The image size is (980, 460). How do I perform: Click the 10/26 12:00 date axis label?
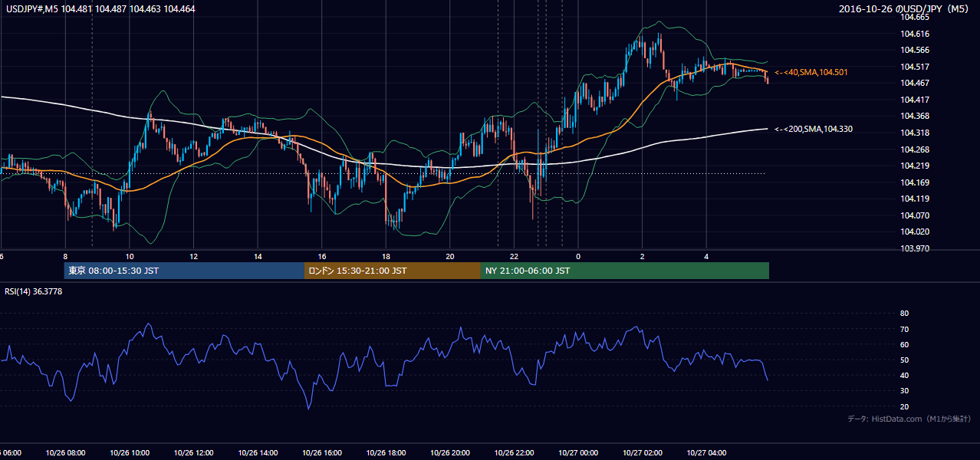pos(194,453)
